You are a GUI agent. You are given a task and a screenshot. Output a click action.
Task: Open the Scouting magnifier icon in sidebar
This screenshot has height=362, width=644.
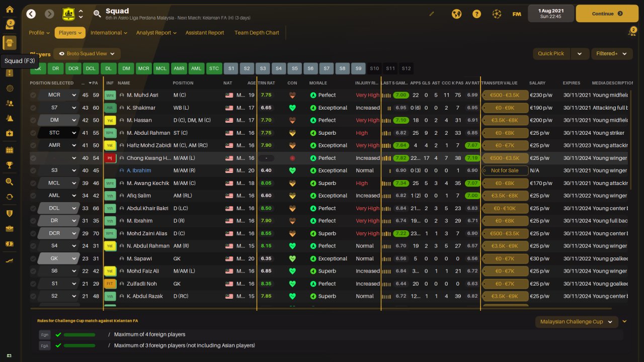coord(10,182)
